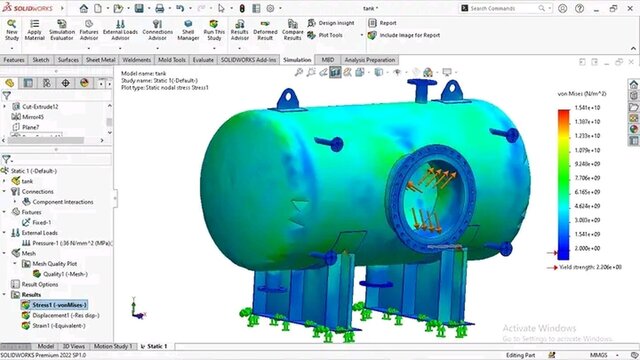Open the Fixtures Advisor tool
The width and height of the screenshot is (640, 360).
[89, 30]
